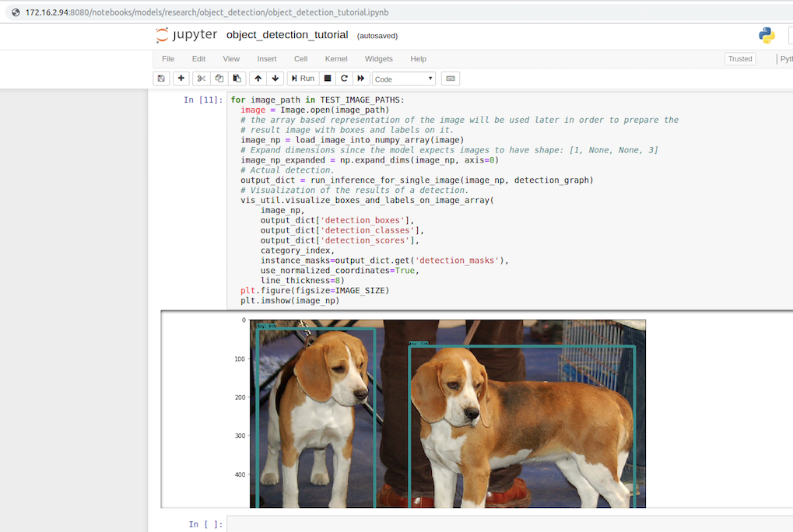Screen dimensions: 793x532
Task: Paste a cell with the clipboard icon
Action: [237, 78]
